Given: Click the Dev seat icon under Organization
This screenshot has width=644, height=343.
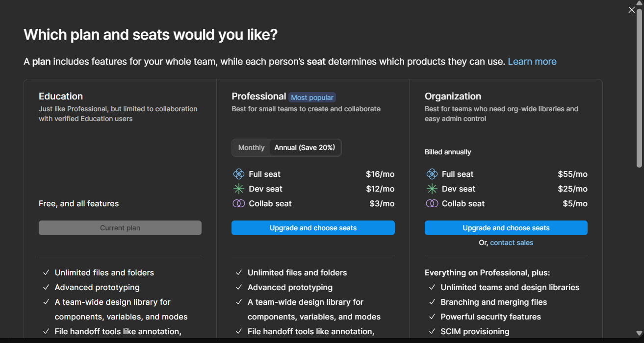Looking at the screenshot, I should (432, 189).
